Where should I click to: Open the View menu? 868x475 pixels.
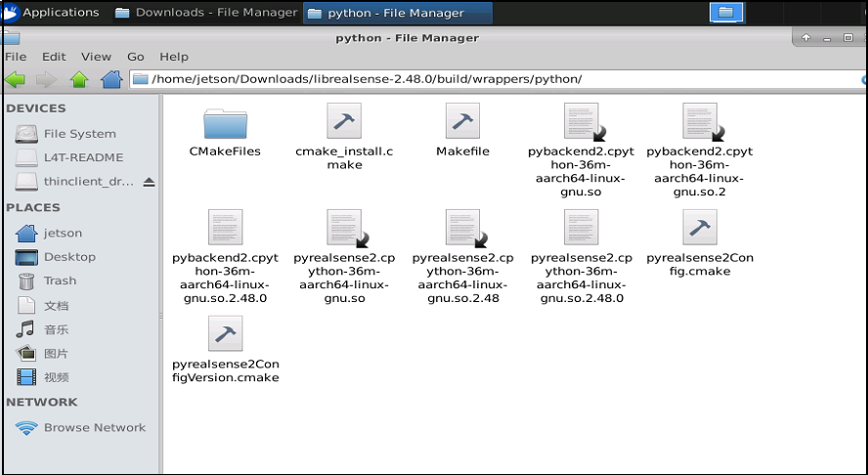click(96, 57)
